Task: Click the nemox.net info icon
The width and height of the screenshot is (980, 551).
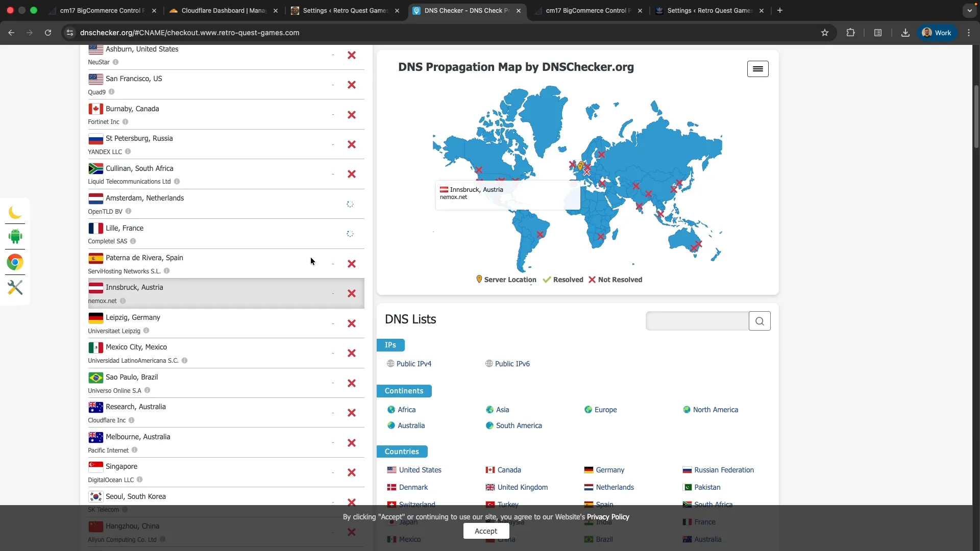Action: coord(122,301)
